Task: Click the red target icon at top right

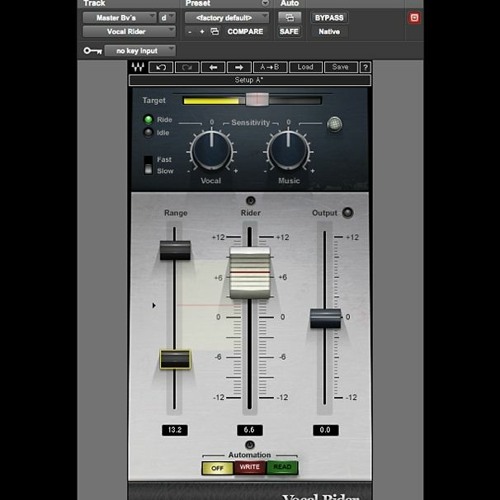Action: tap(414, 18)
